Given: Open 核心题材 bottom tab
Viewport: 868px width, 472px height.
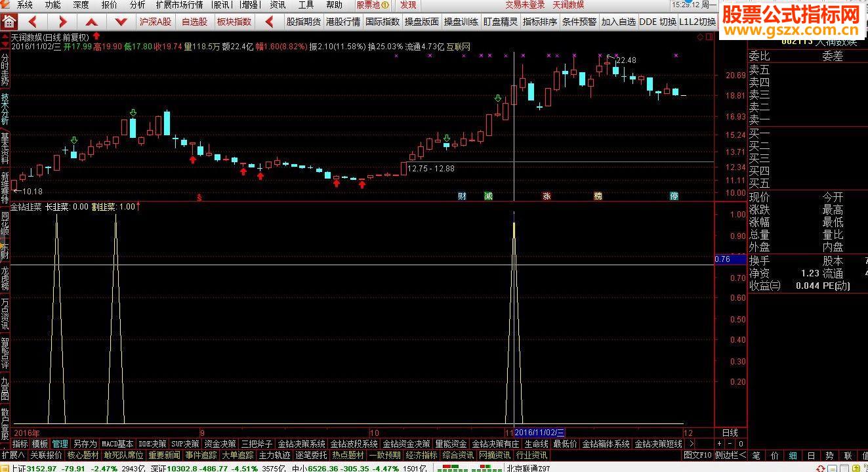Looking at the screenshot, I should click(x=83, y=455).
